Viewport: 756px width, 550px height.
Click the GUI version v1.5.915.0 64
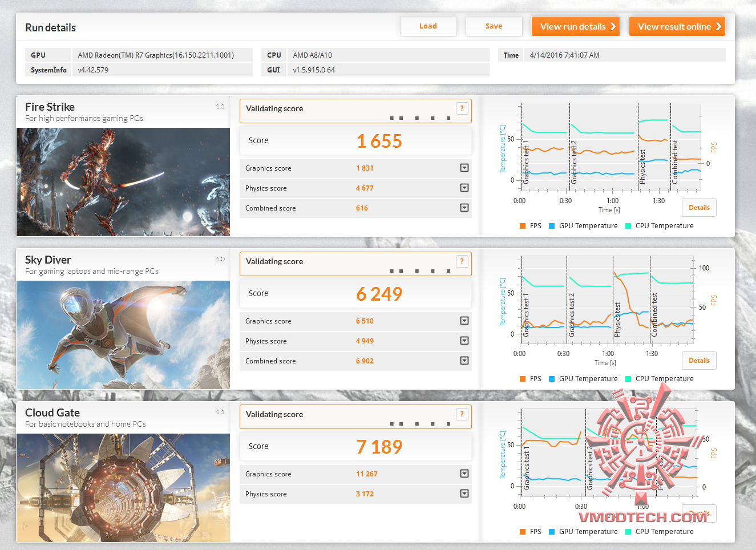pyautogui.click(x=388, y=70)
